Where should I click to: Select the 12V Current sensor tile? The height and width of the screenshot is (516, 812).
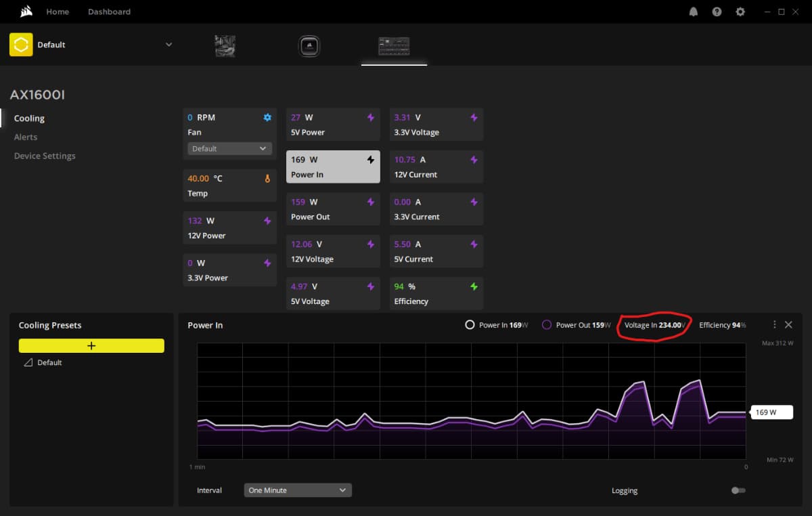pos(436,167)
